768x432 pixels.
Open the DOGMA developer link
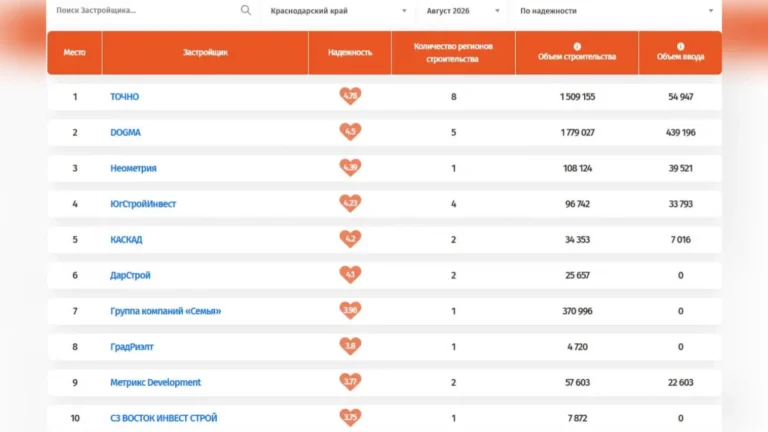(x=125, y=132)
